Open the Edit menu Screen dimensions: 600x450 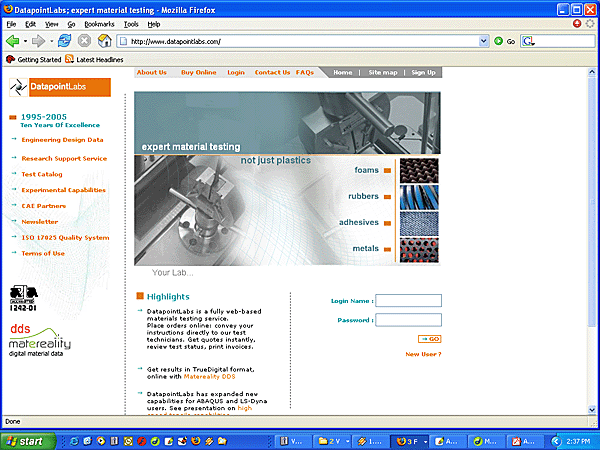click(x=30, y=24)
